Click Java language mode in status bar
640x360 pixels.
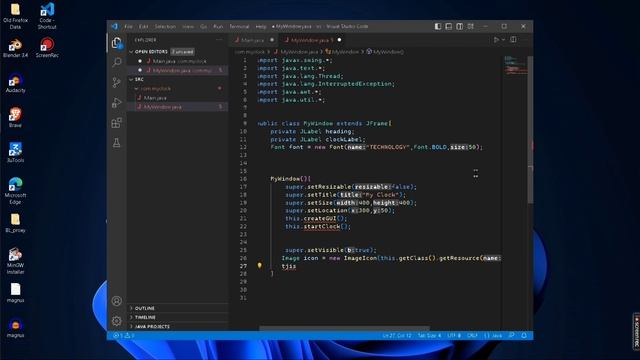pyautogui.click(x=493, y=336)
